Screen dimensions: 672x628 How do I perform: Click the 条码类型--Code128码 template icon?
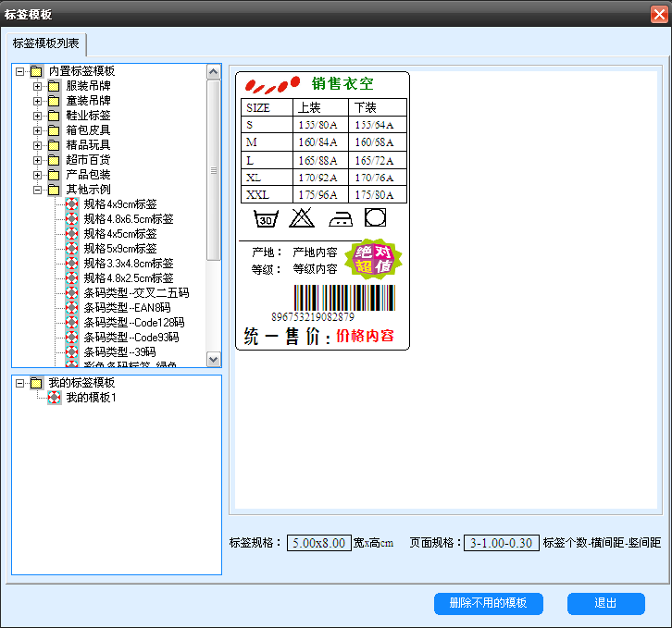coord(72,323)
